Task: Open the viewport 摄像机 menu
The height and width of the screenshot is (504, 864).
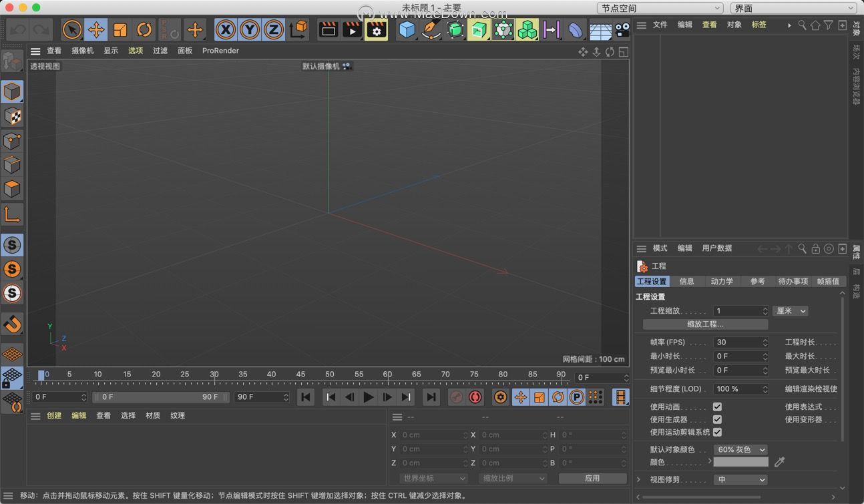Action: coord(83,51)
